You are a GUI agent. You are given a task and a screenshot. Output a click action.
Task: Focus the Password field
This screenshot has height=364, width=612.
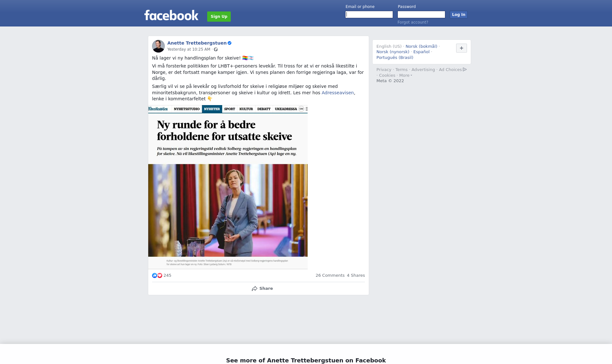421,15
